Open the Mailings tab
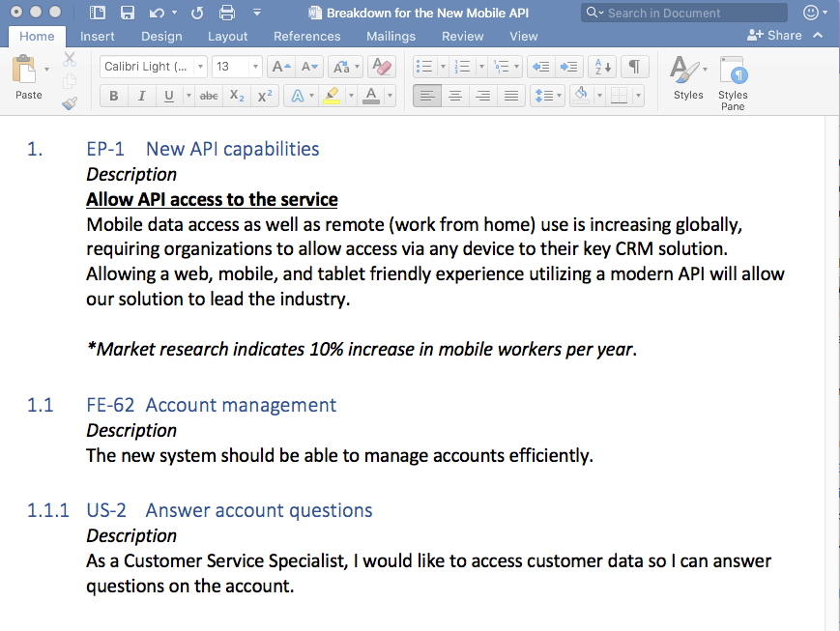 (391, 37)
